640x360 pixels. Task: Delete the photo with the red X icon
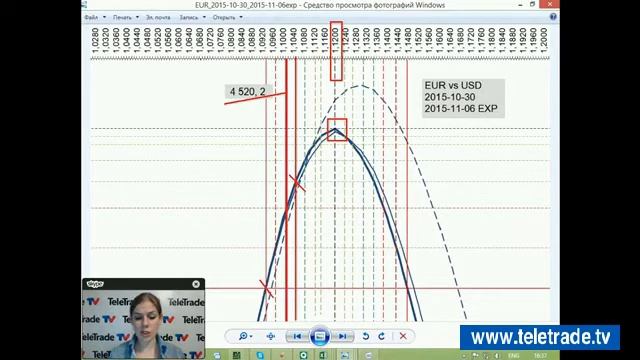[403, 336]
